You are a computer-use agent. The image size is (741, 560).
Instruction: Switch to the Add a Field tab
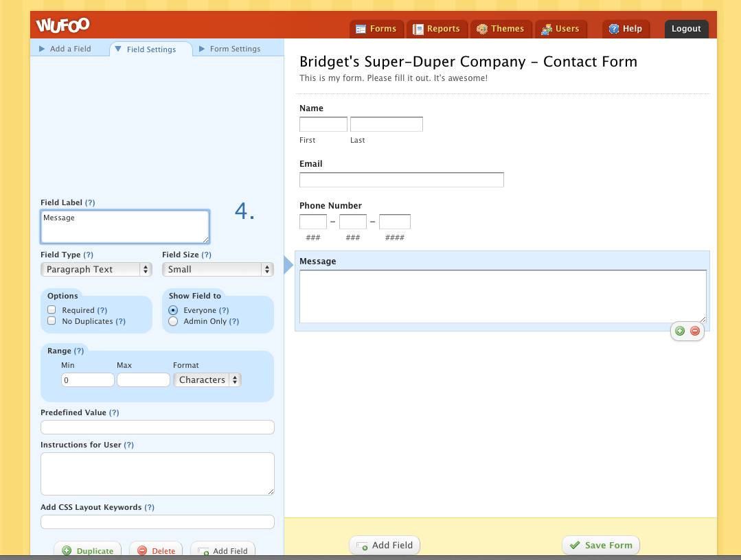[65, 49]
